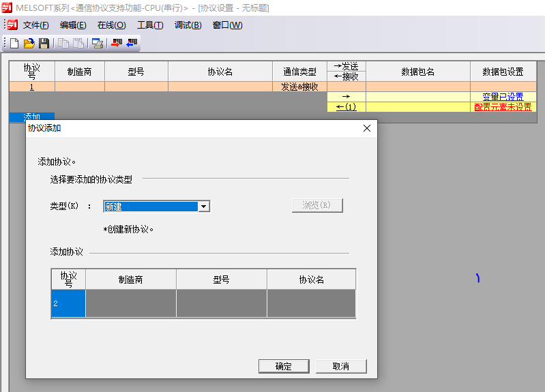Expand the 类型(K) dropdown arrow
The image size is (545, 392).
203,207
